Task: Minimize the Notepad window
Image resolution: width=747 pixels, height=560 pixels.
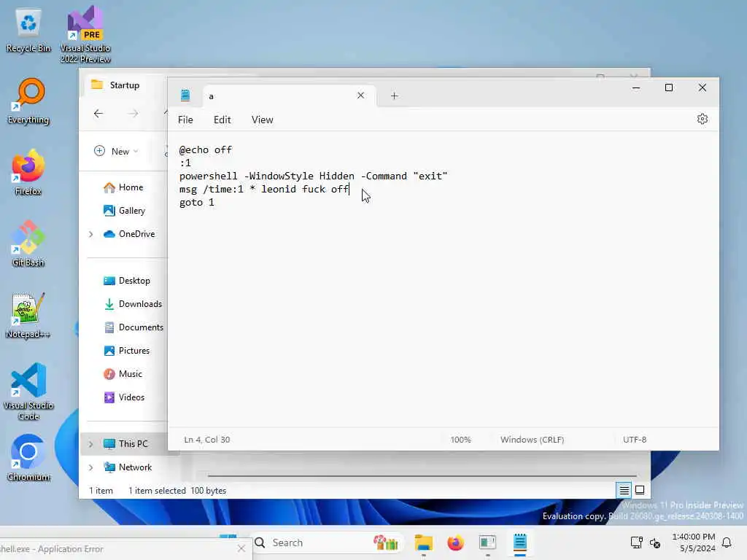Action: pos(636,87)
